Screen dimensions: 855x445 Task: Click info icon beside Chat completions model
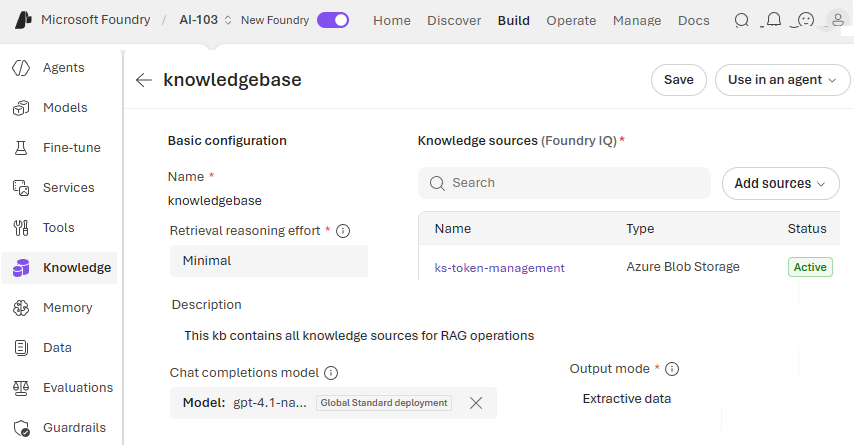pyautogui.click(x=331, y=373)
